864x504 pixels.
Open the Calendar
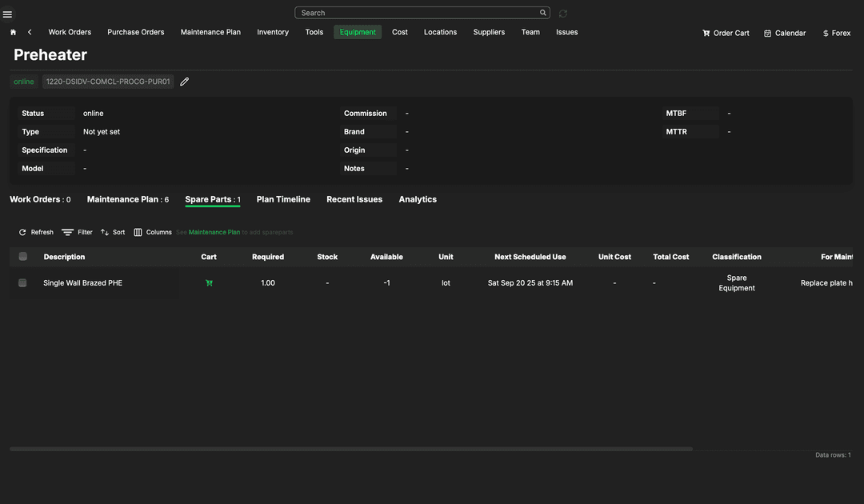[x=784, y=33]
